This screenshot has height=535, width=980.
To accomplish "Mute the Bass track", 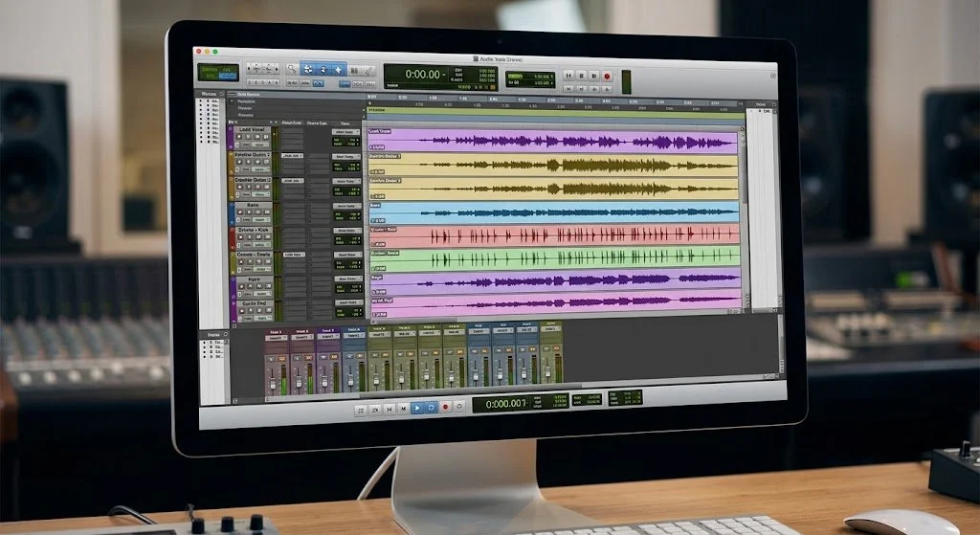I will coord(269,212).
